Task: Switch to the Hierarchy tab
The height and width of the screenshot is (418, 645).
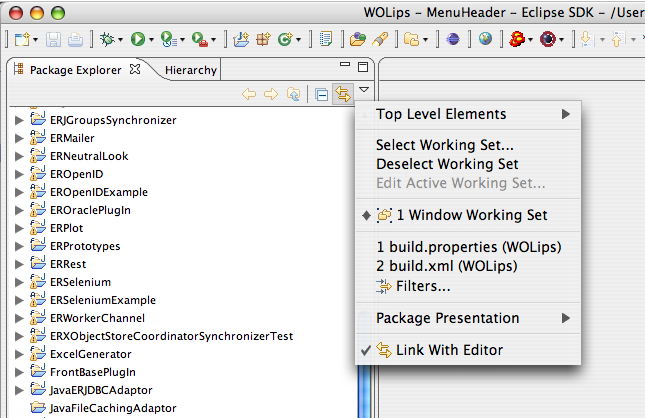Action: (191, 70)
